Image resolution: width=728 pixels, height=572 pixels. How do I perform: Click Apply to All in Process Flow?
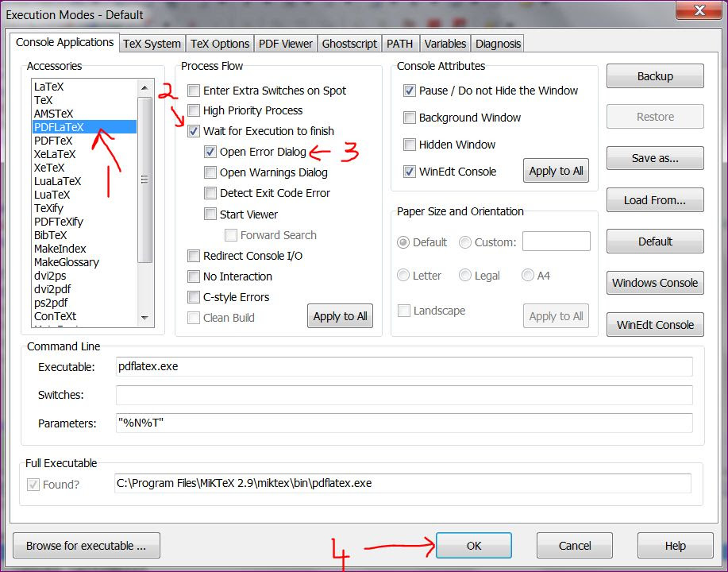pos(340,316)
